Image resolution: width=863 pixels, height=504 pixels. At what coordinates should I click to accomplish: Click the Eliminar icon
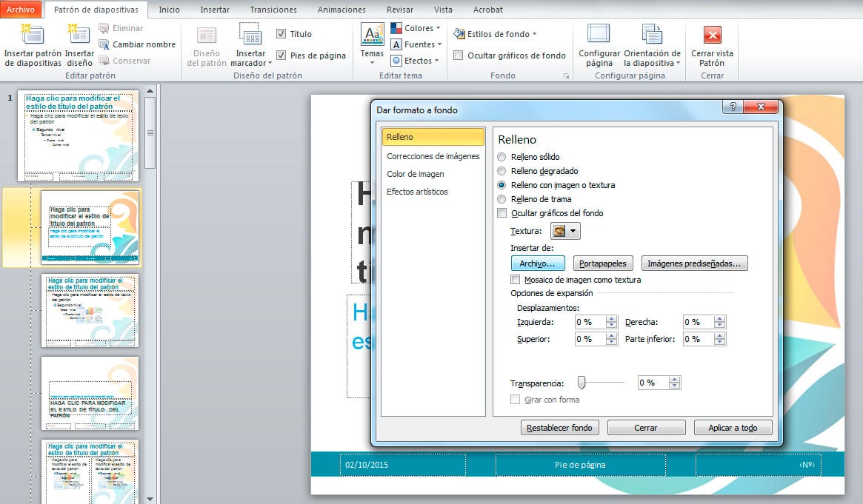coord(104,28)
